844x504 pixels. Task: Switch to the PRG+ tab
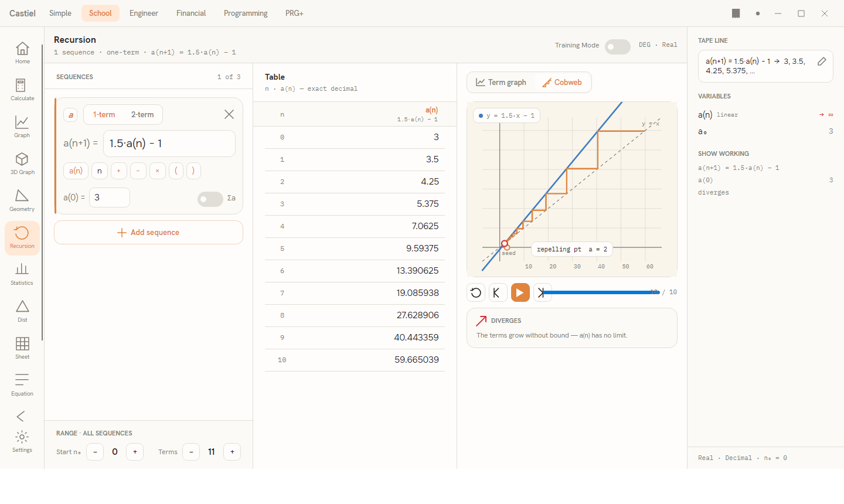(x=294, y=13)
